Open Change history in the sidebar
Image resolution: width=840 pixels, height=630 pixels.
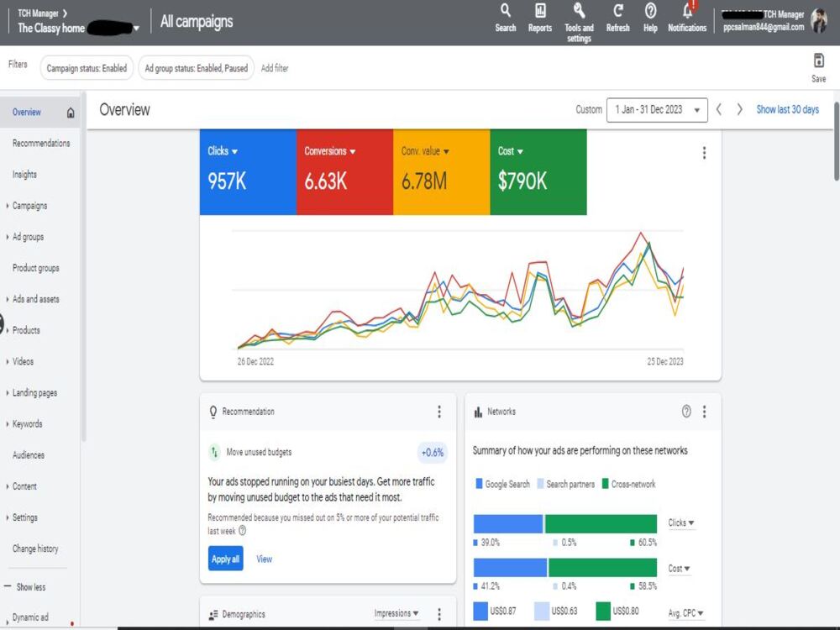pyautogui.click(x=35, y=549)
